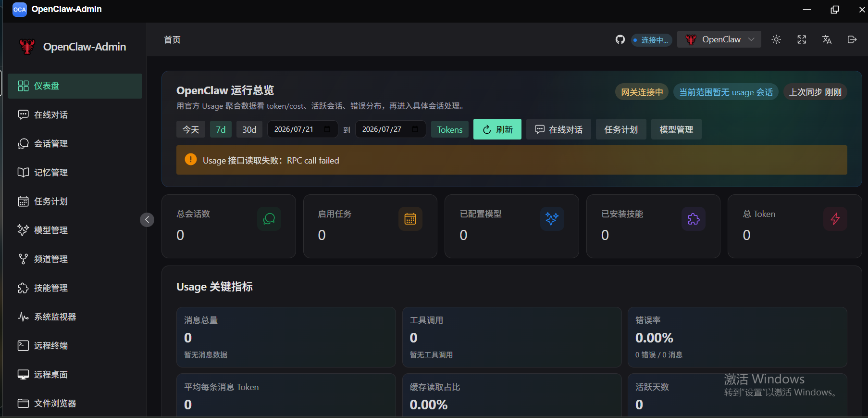The image size is (868, 418).
Task: Click the 已配置模型 sparkle icon
Action: click(x=552, y=219)
